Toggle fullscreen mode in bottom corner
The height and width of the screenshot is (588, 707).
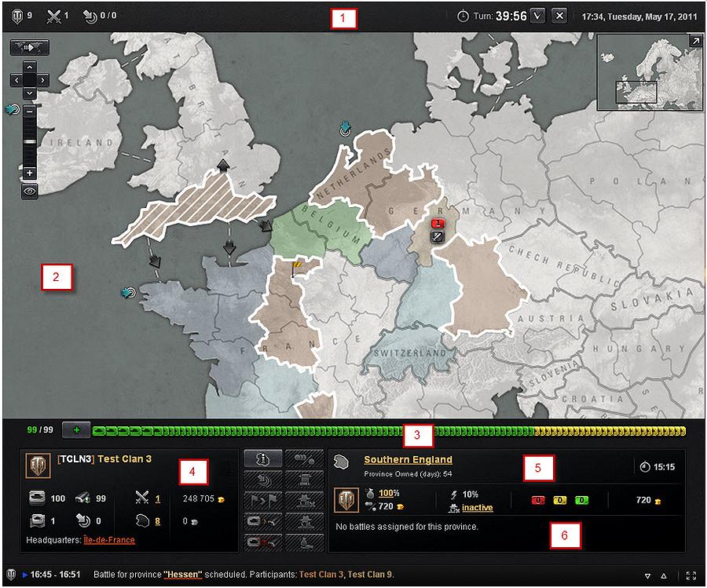(x=691, y=575)
